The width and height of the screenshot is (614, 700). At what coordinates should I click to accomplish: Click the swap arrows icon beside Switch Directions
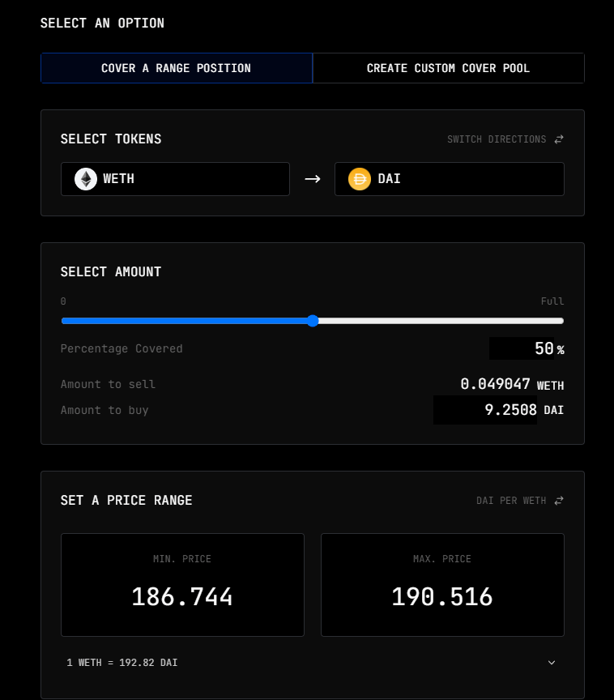point(559,139)
